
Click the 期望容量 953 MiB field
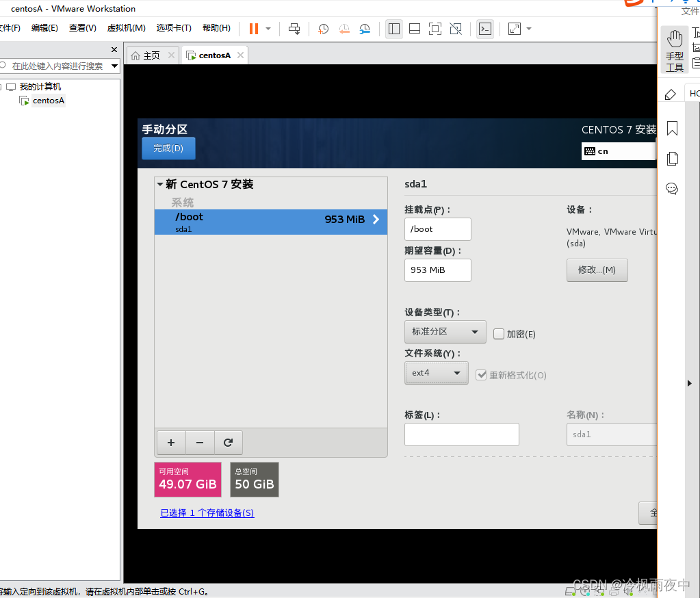[437, 270]
